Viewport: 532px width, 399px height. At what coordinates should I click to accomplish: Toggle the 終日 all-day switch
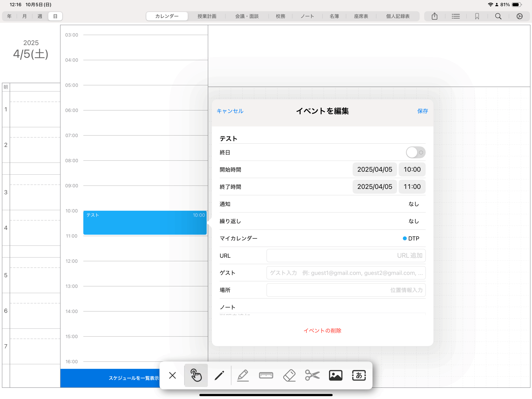416,153
